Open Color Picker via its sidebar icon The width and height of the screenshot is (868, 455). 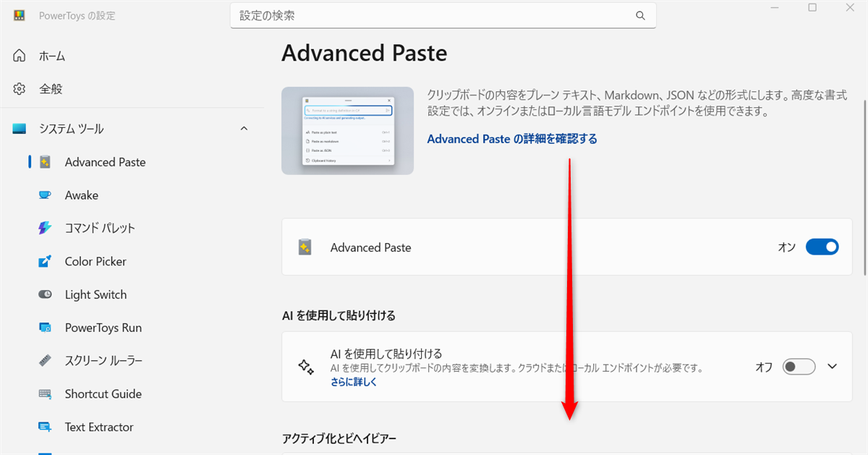(x=44, y=261)
